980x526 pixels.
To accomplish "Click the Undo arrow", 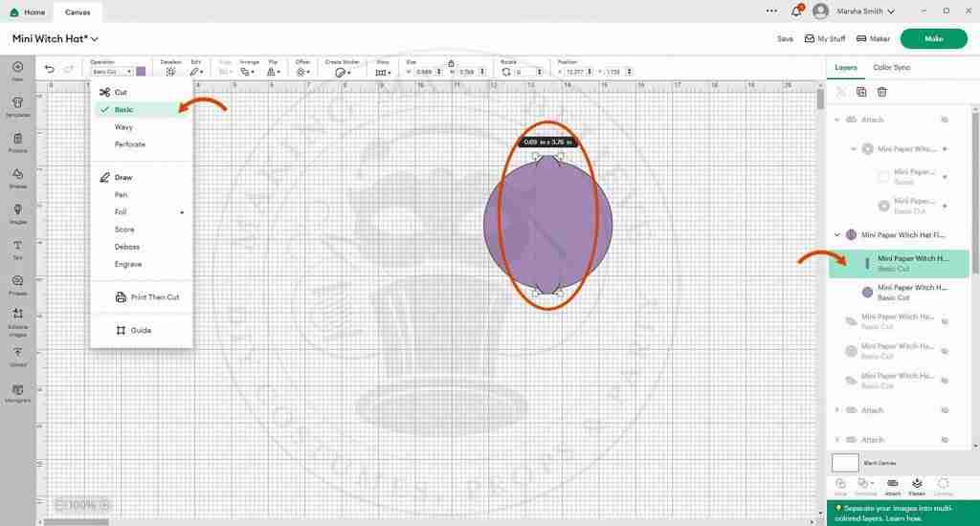I will coord(49,69).
